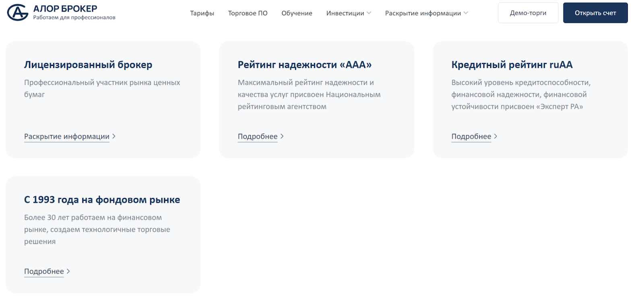
Task: Expand the Раскрытие информации chevron in navigation
Action: tap(466, 13)
